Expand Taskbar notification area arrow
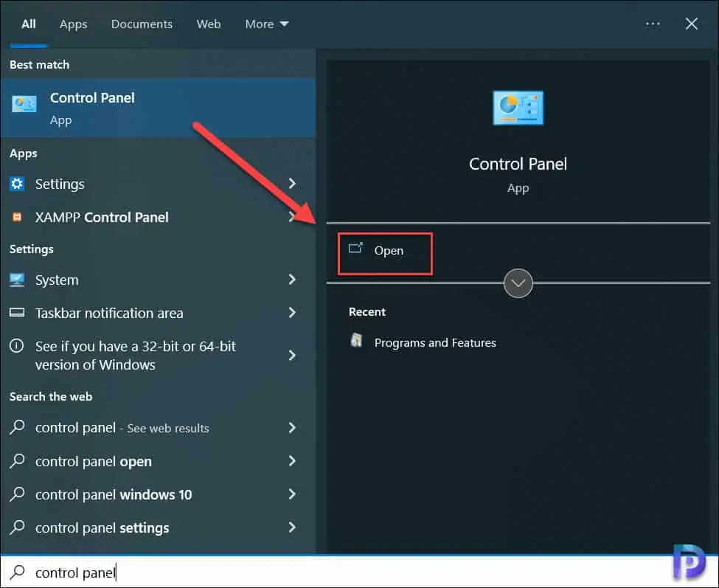Image resolution: width=719 pixels, height=588 pixels. pos(292,312)
